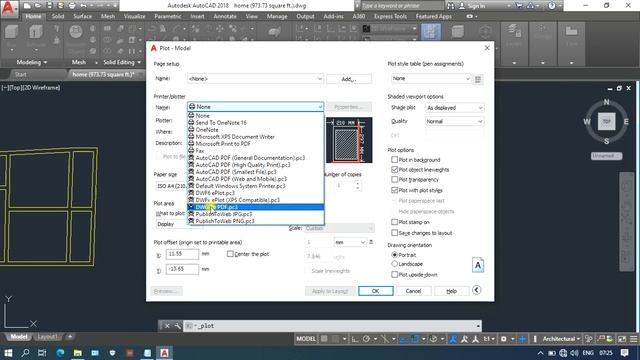The width and height of the screenshot is (640, 360).
Task: Expand the Modeling panel dropdown
Action: (x=32, y=62)
